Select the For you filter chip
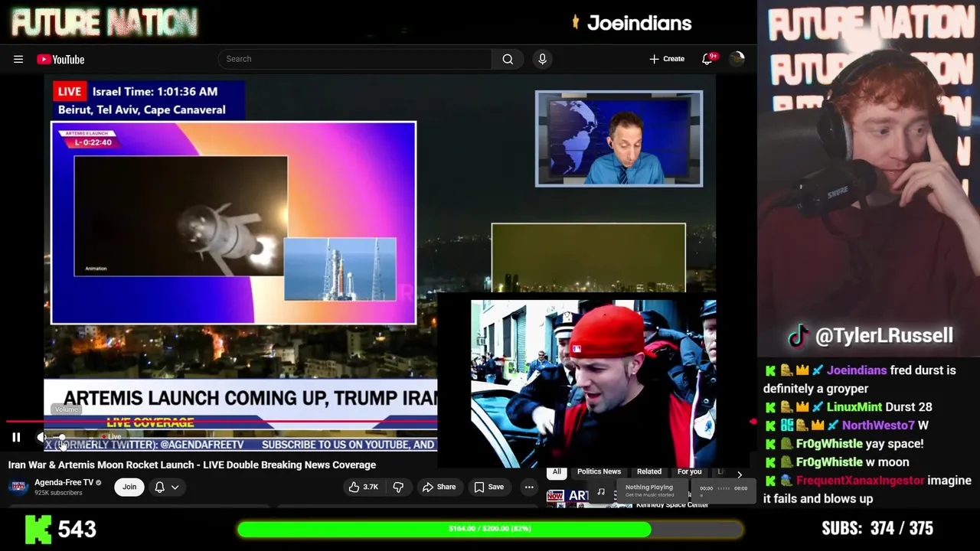Viewport: 980px width, 551px height. coord(689,471)
